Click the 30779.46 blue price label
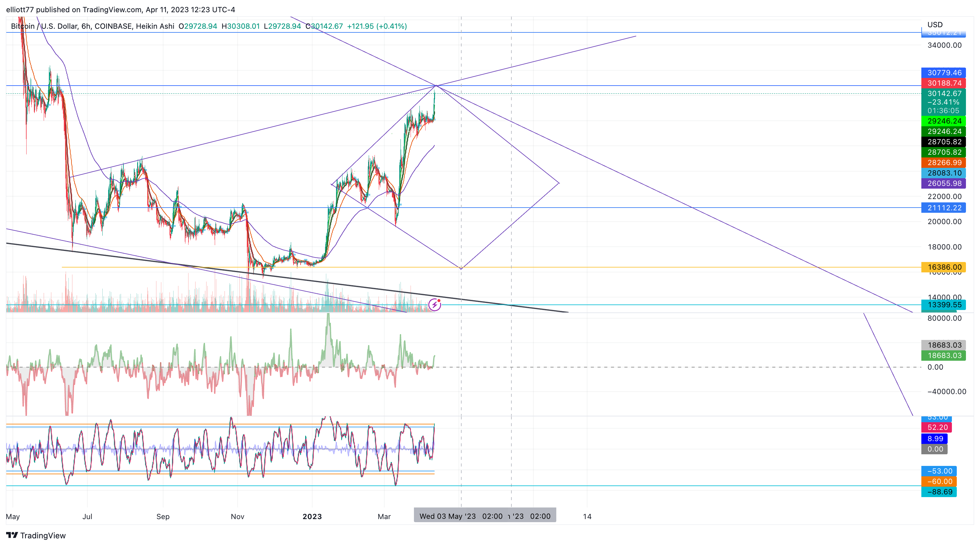 click(x=943, y=72)
